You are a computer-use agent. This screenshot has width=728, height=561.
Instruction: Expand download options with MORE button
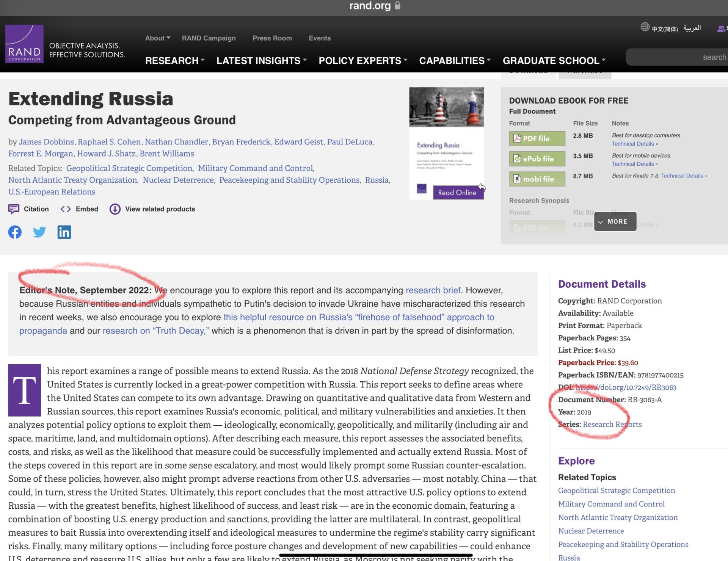[x=615, y=221]
